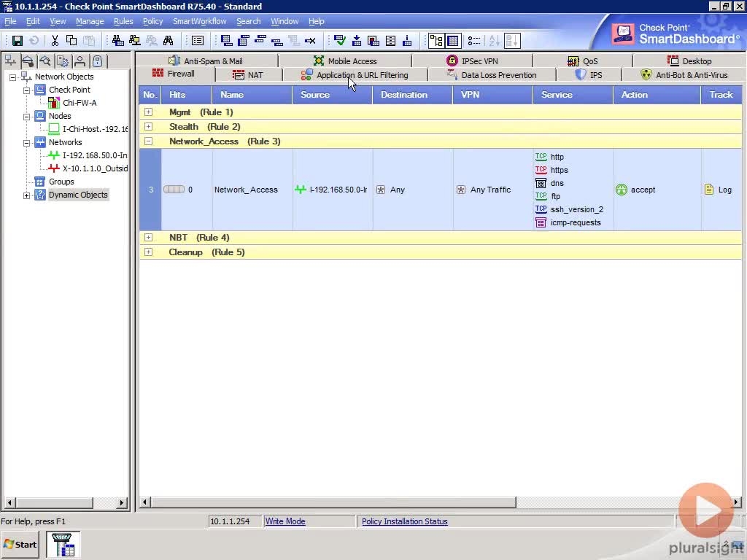Click the Chi-FW-A gateway icon
This screenshot has height=560, width=747.
click(x=54, y=102)
